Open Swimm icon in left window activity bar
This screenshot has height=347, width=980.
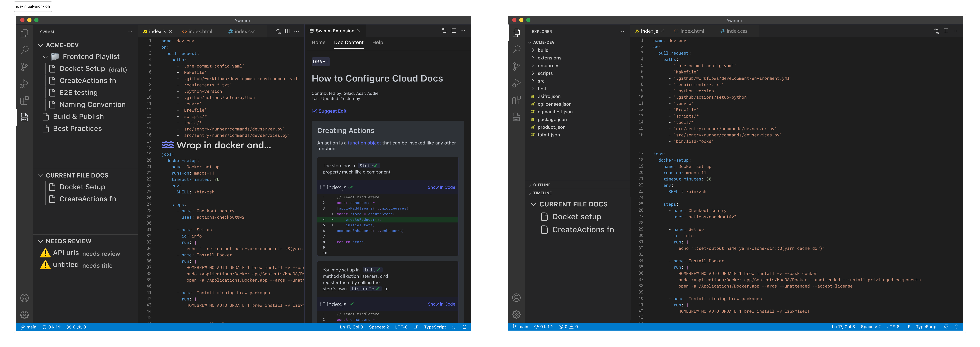click(x=24, y=117)
